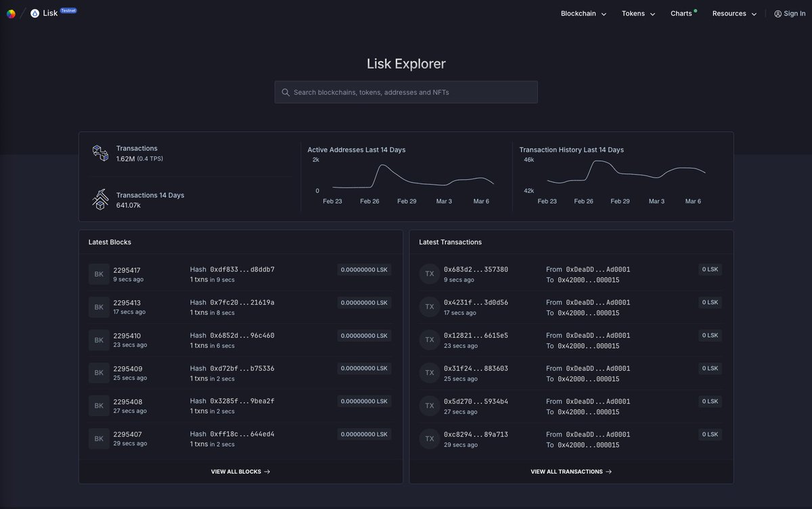Open block number 2295417
Image resolution: width=812 pixels, height=509 pixels.
(x=127, y=270)
